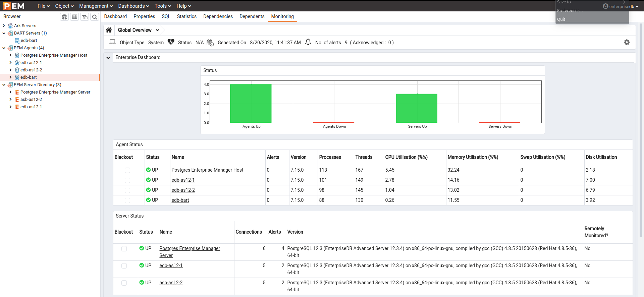Image resolution: width=644 pixels, height=297 pixels.
Task: Select edb-as12-2 under PEM Agents
Action: (x=31, y=70)
